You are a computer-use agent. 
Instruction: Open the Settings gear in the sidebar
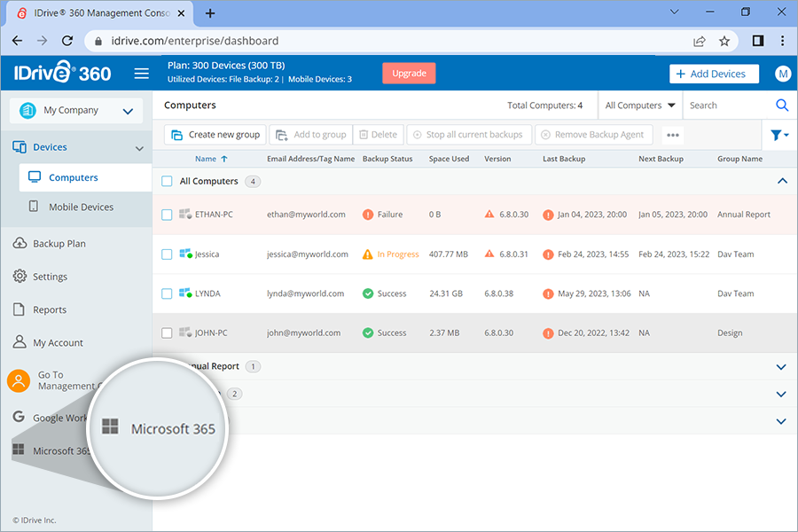tap(20, 276)
